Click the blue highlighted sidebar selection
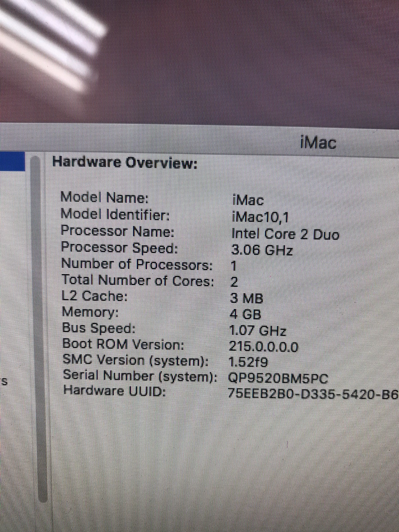 [x=13, y=161]
